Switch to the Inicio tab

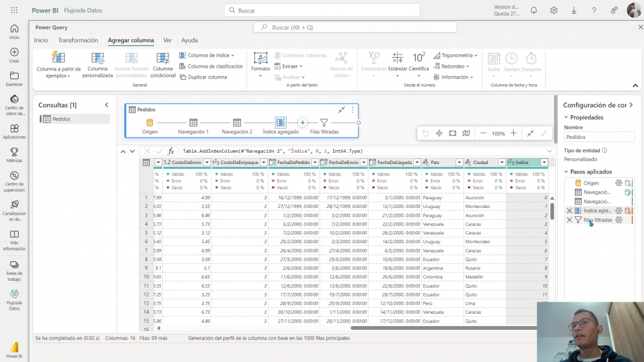(x=41, y=40)
